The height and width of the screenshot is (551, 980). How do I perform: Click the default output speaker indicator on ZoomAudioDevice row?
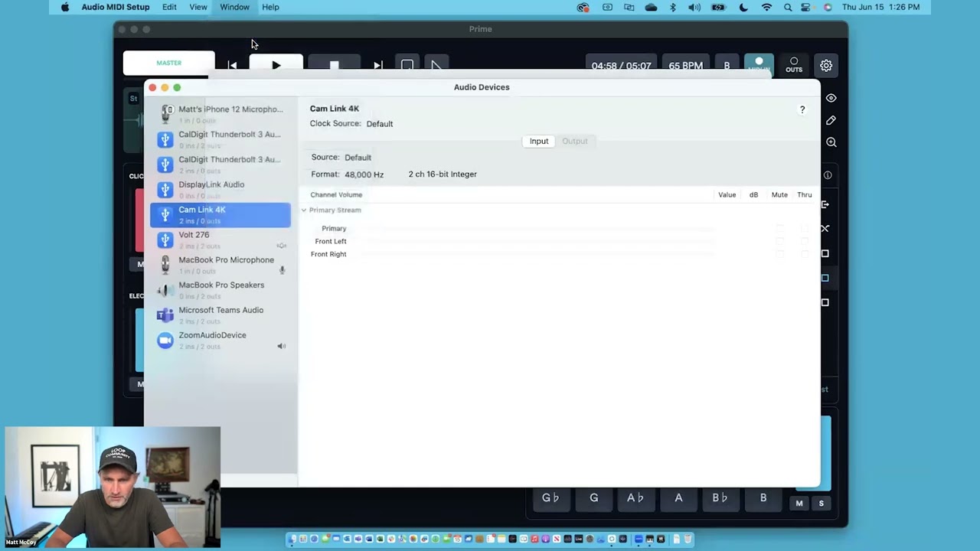pyautogui.click(x=281, y=346)
